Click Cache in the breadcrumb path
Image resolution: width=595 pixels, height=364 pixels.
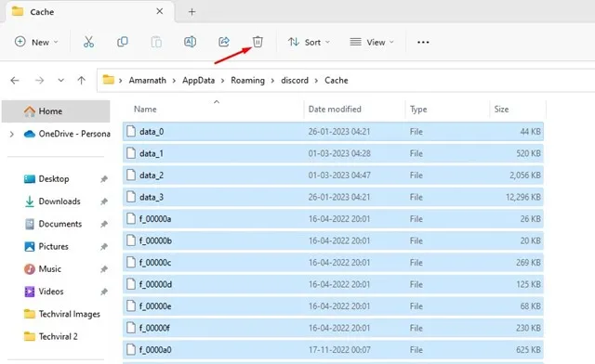coord(337,81)
